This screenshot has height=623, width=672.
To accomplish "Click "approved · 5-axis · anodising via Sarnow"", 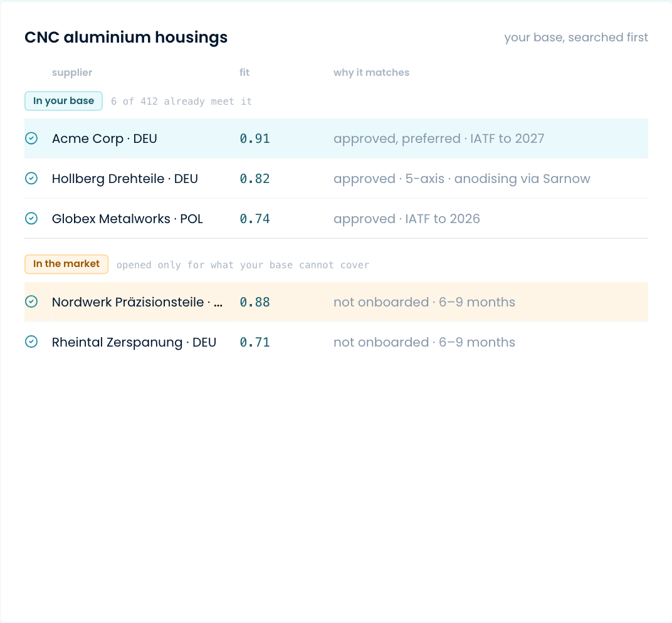I will (462, 178).
